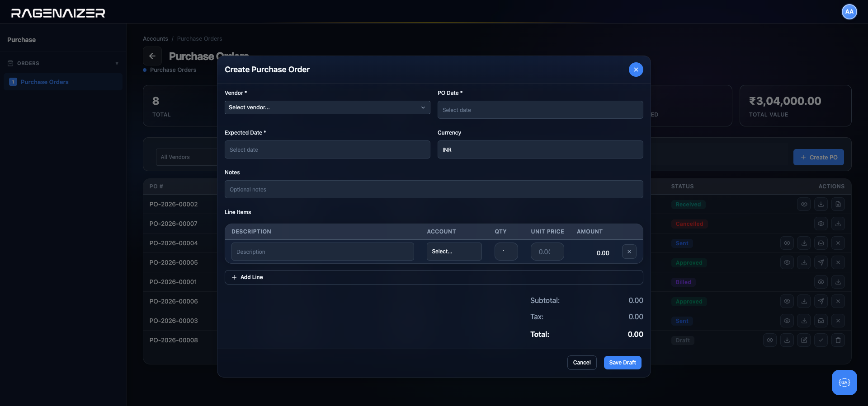Click Cancel in the dialog
The image size is (868, 406).
(582, 363)
